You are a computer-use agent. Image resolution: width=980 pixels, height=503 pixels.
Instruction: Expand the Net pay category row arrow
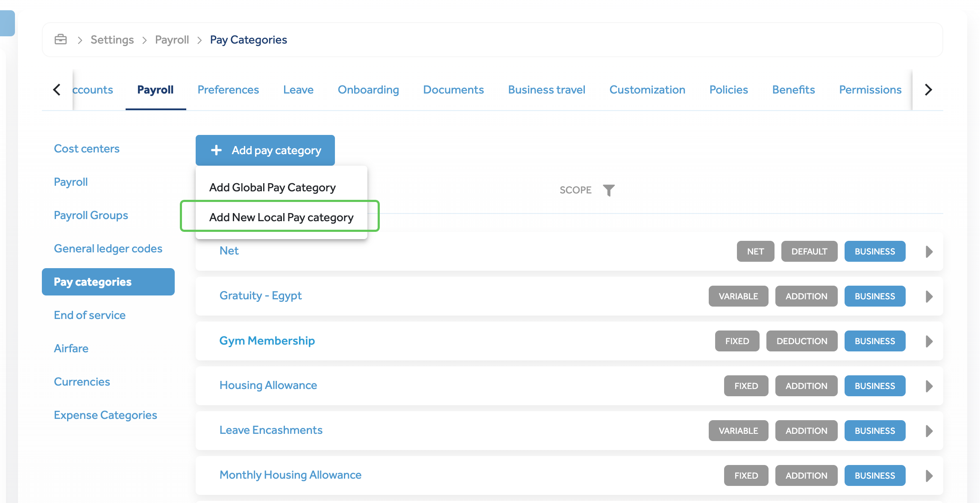point(928,251)
